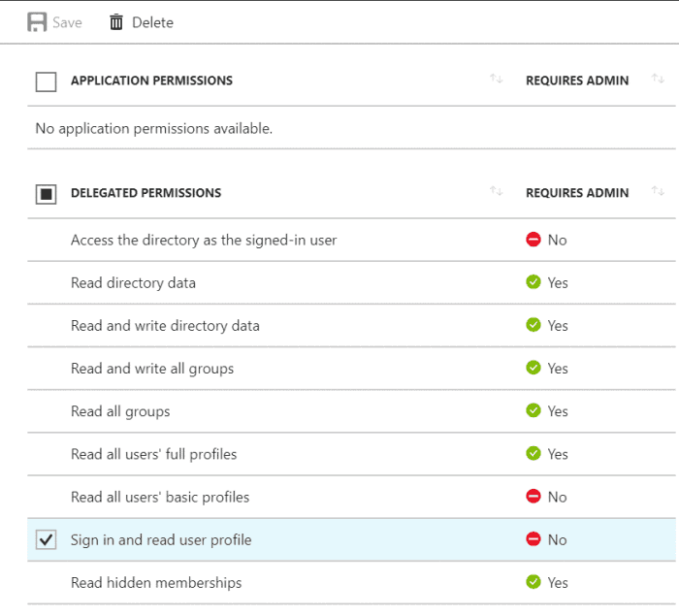Screen dimensions: 679x616
Task: Click the Delegated Permissions column header
Action: pyautogui.click(x=145, y=193)
